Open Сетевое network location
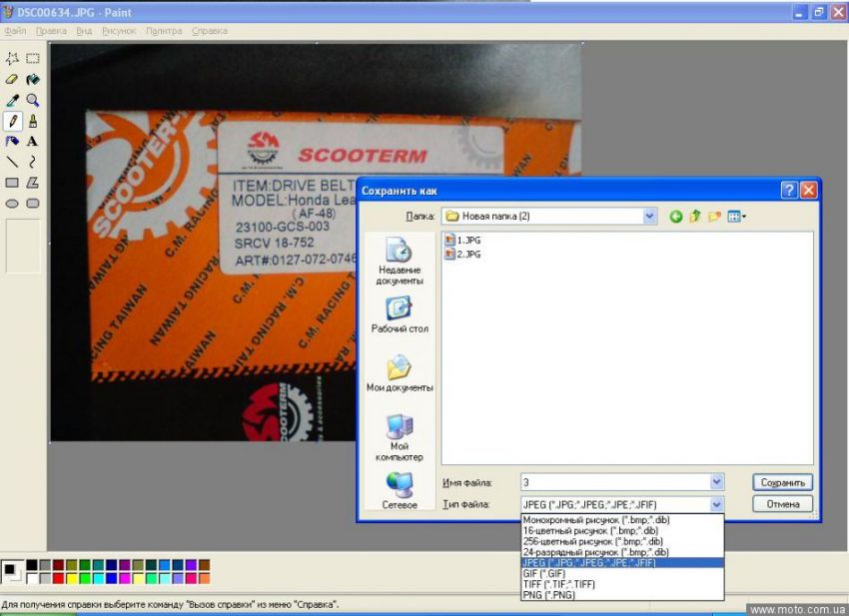Viewport: 849px width, 616px height. (400, 491)
